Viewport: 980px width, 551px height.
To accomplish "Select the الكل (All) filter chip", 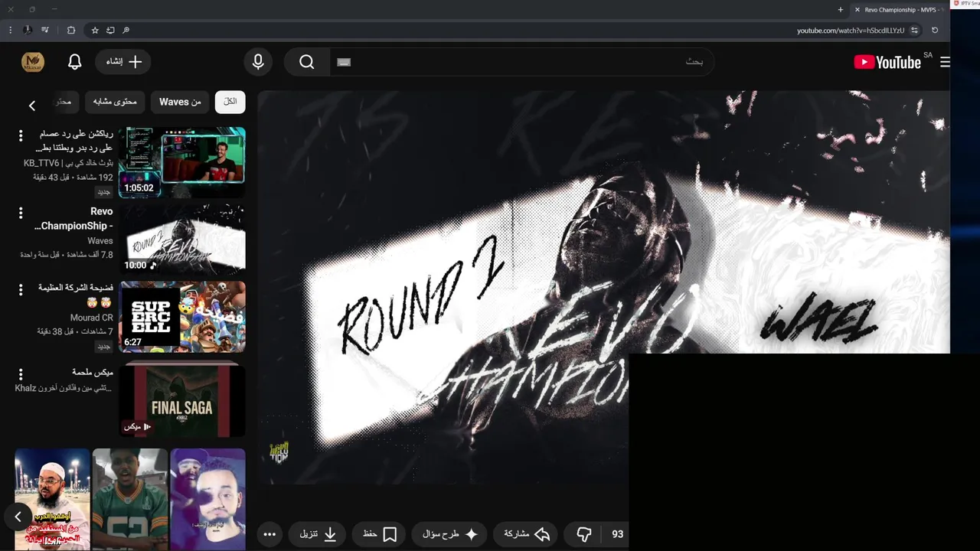I will [230, 102].
